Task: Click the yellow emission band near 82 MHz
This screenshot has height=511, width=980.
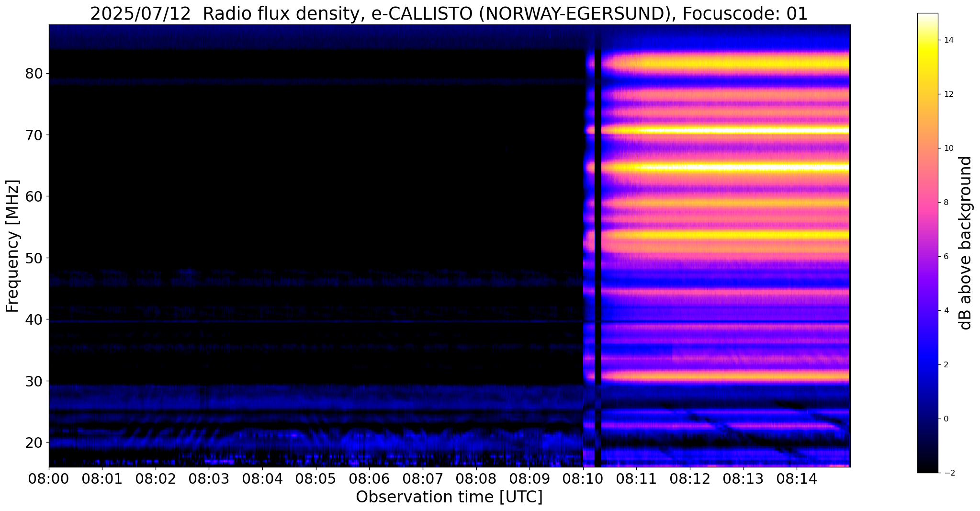Action: click(725, 63)
